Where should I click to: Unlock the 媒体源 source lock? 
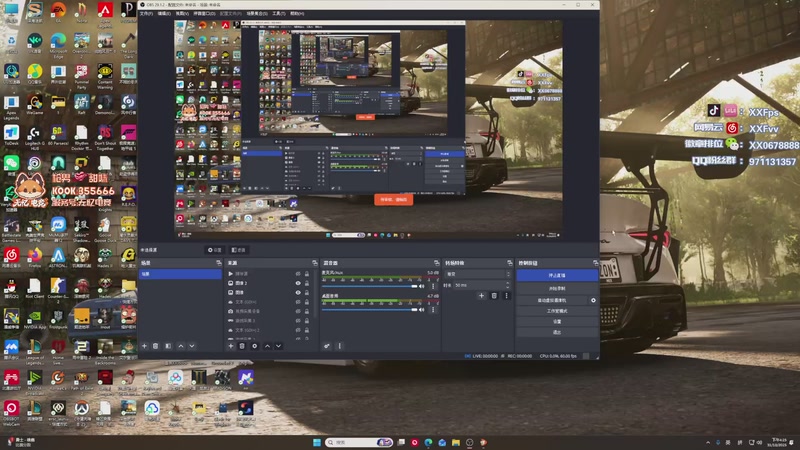pyautogui.click(x=307, y=274)
